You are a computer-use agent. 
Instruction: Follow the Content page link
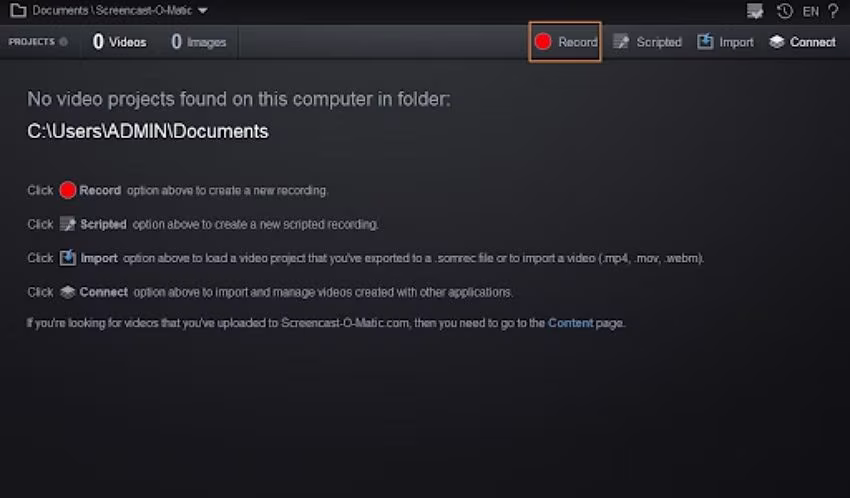[570, 323]
